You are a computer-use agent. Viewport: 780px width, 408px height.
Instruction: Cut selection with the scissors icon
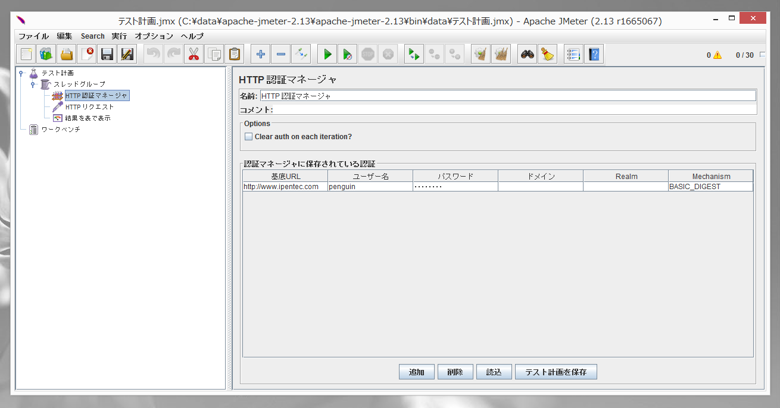coord(194,54)
